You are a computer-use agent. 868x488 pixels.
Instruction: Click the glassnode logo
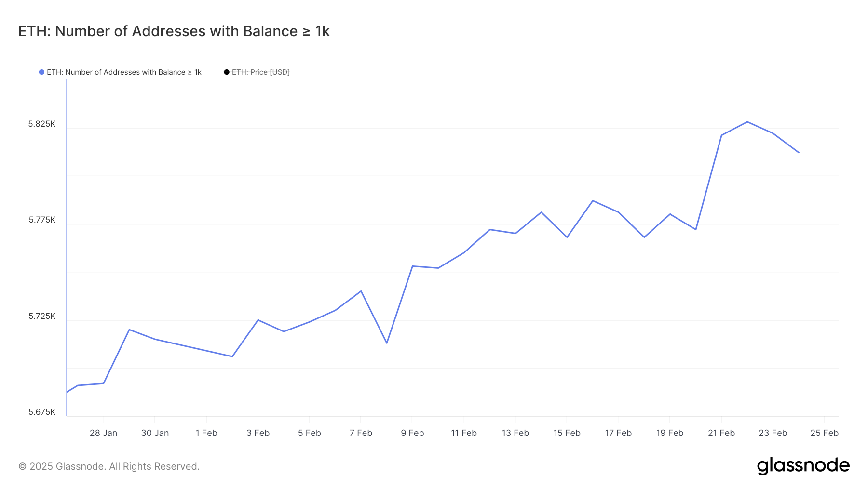click(x=803, y=466)
